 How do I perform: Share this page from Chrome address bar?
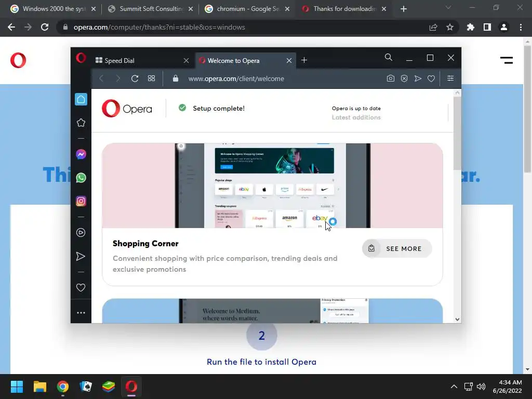click(433, 27)
